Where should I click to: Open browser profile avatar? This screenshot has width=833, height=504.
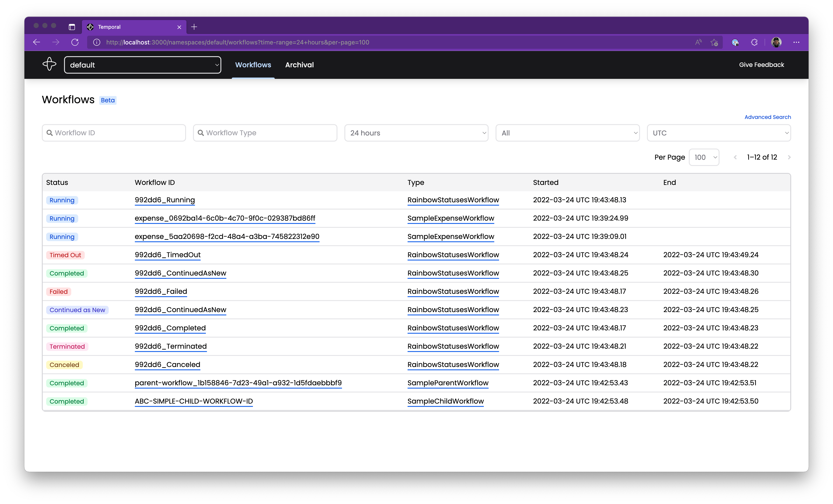coord(776,42)
